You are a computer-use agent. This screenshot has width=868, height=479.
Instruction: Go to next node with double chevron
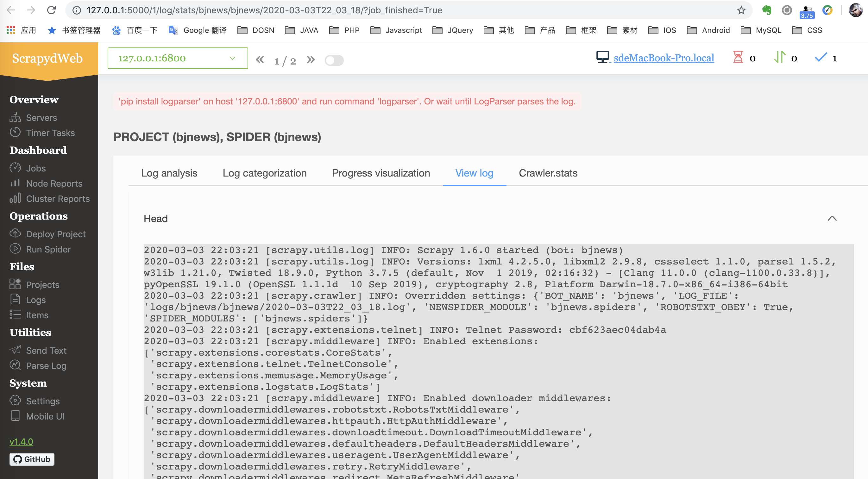coord(311,60)
